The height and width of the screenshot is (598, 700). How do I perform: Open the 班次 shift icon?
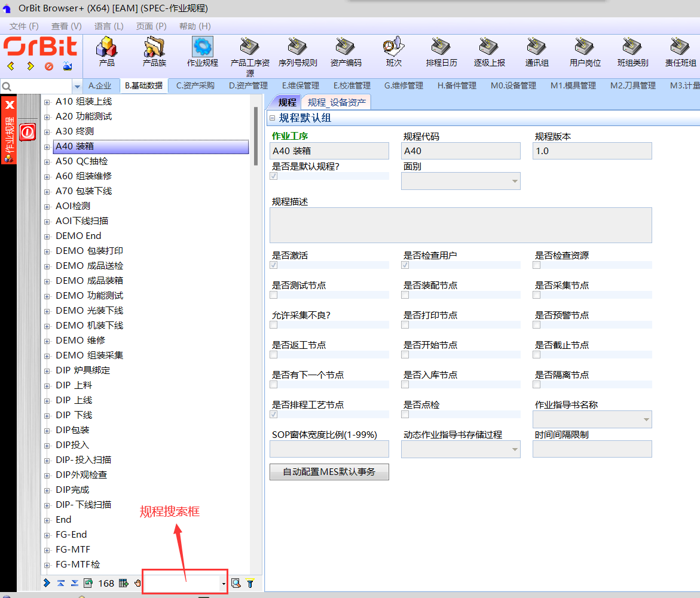coord(393,52)
